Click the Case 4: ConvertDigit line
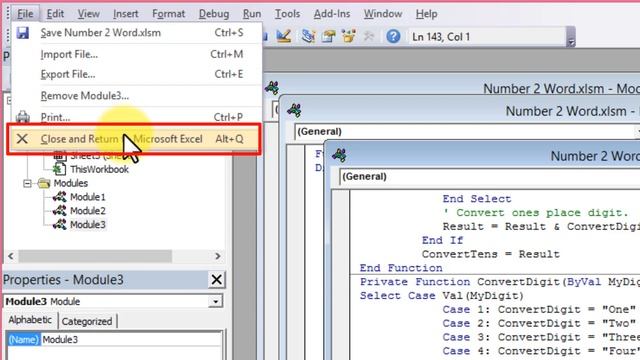Image resolution: width=640 pixels, height=360 pixels. pyautogui.click(x=541, y=351)
